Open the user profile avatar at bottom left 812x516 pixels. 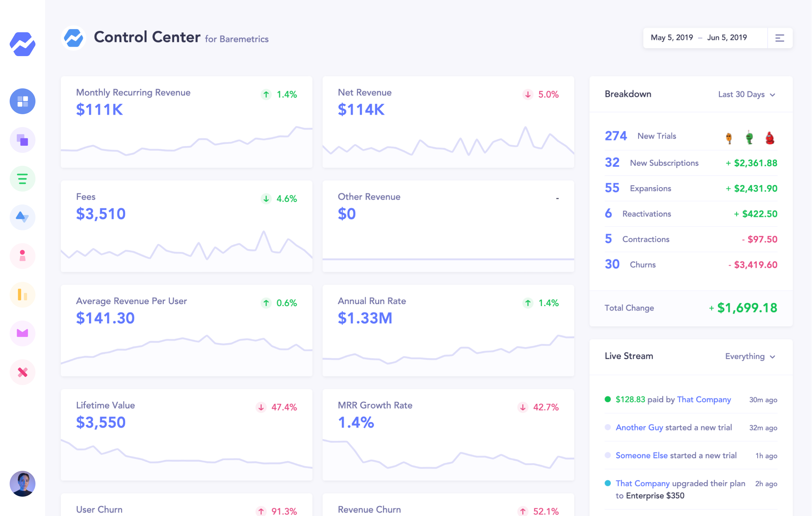(22, 484)
